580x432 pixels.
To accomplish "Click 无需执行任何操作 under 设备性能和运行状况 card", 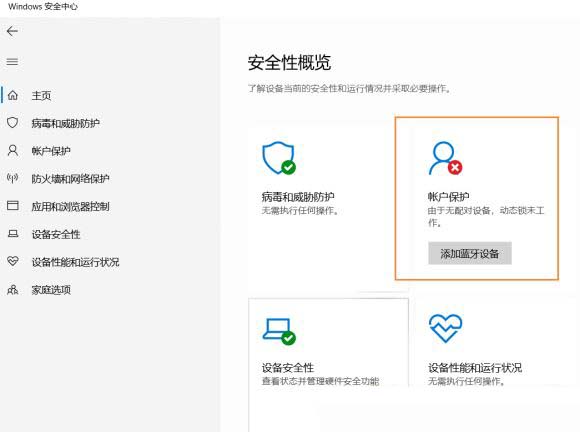I will tap(466, 381).
